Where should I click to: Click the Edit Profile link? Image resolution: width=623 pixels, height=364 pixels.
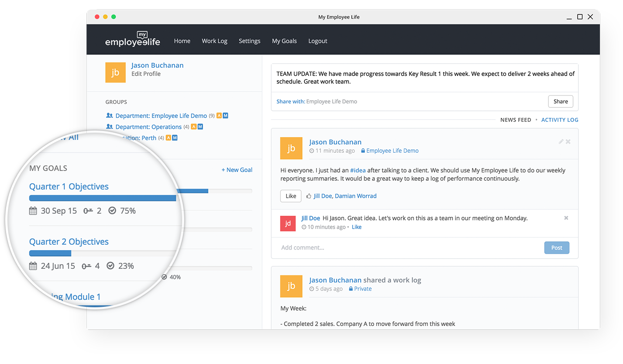tap(146, 74)
